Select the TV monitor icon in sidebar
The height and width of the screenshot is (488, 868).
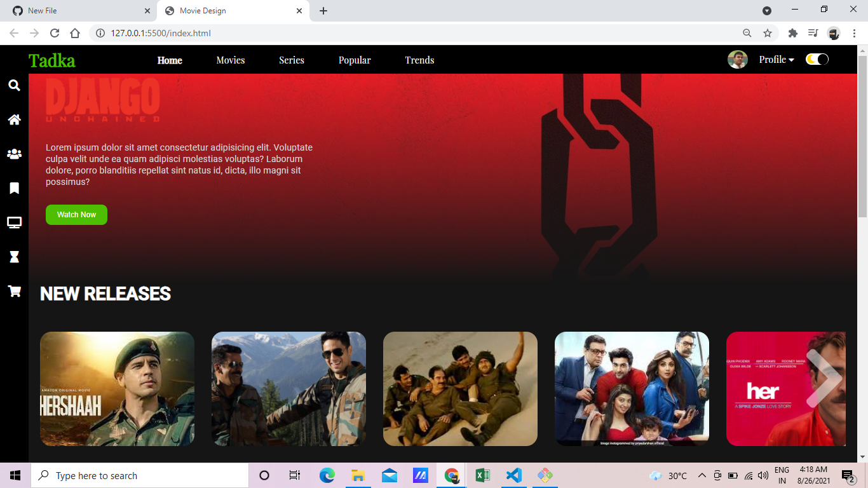point(14,222)
